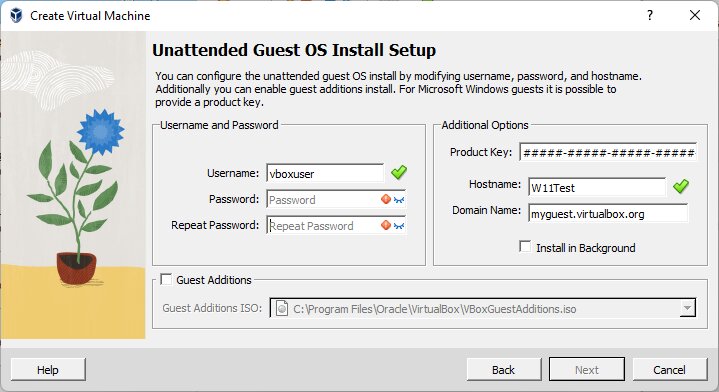
Task: Check the Install in Background option
Action: click(x=525, y=246)
